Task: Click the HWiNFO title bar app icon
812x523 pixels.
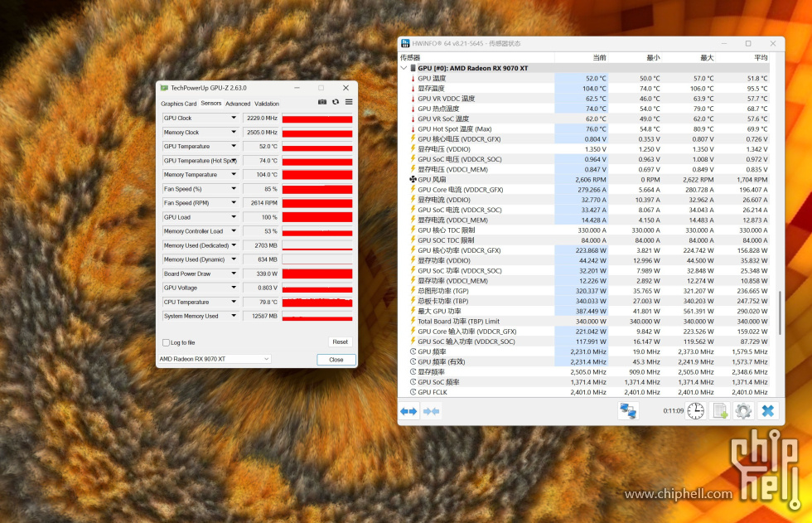Action: point(405,43)
